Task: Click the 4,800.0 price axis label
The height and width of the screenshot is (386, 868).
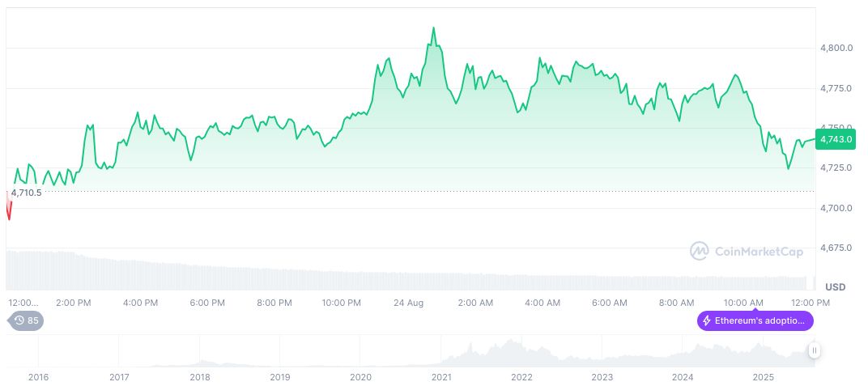Action: (836, 49)
